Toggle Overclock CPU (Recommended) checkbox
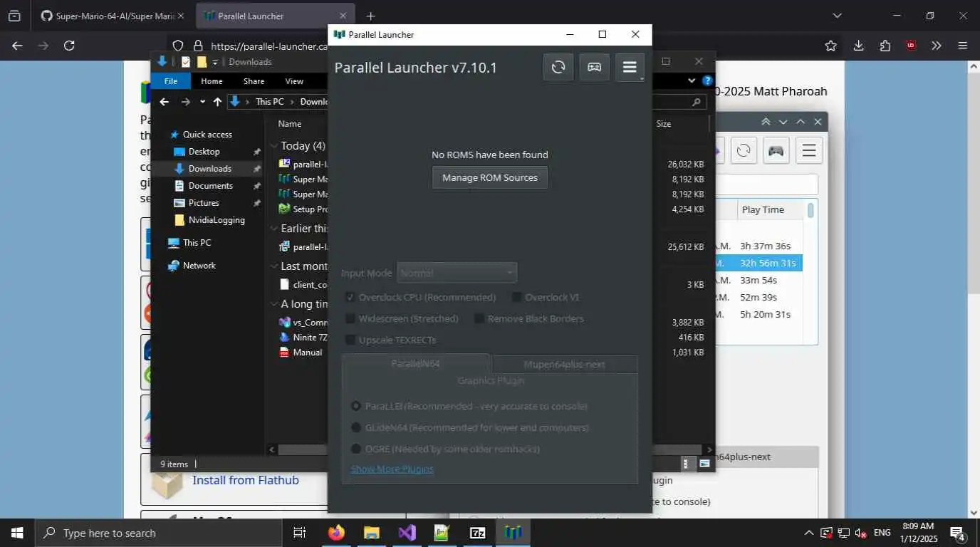This screenshot has height=547, width=980. pos(350,297)
